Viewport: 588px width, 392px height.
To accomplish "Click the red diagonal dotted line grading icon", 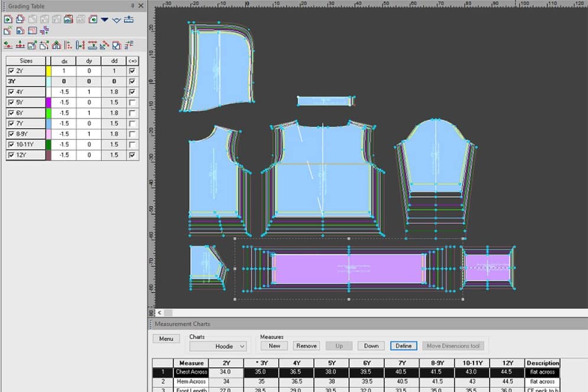I will tap(104, 45).
